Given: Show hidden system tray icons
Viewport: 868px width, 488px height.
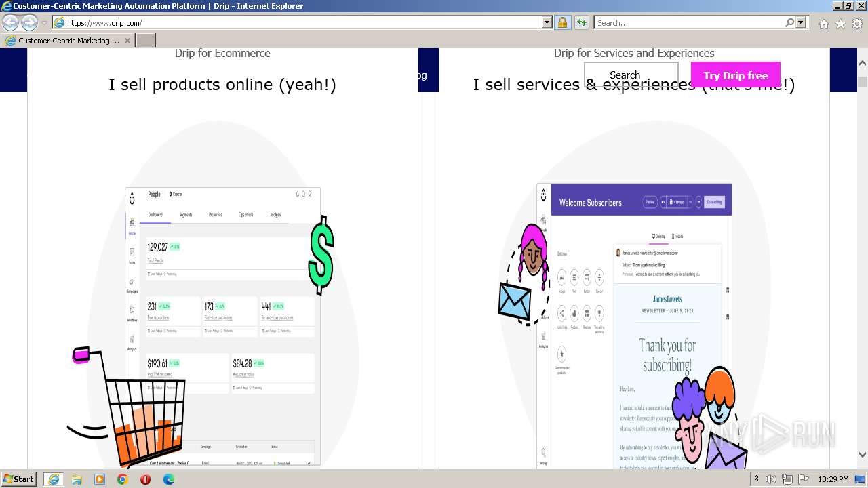Looking at the screenshot, I should click(x=757, y=479).
